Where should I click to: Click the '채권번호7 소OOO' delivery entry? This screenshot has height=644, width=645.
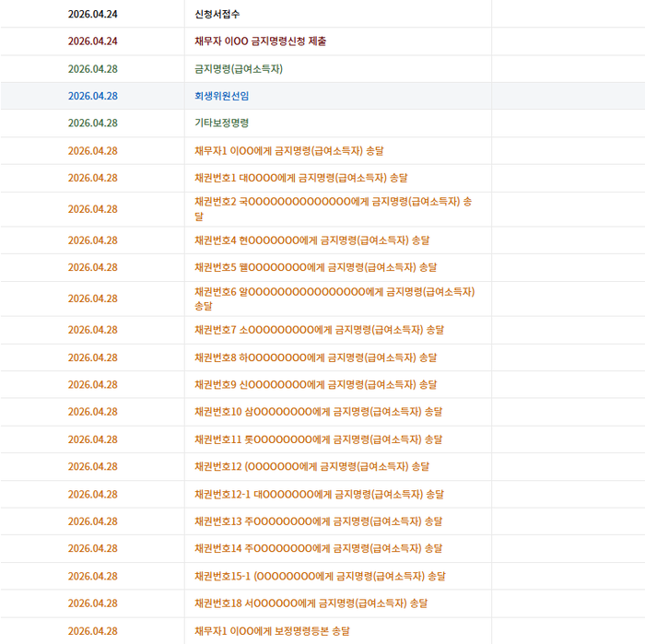319,330
